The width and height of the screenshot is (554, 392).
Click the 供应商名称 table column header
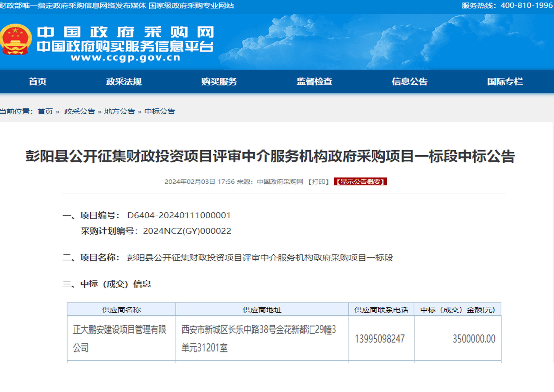coord(121,310)
